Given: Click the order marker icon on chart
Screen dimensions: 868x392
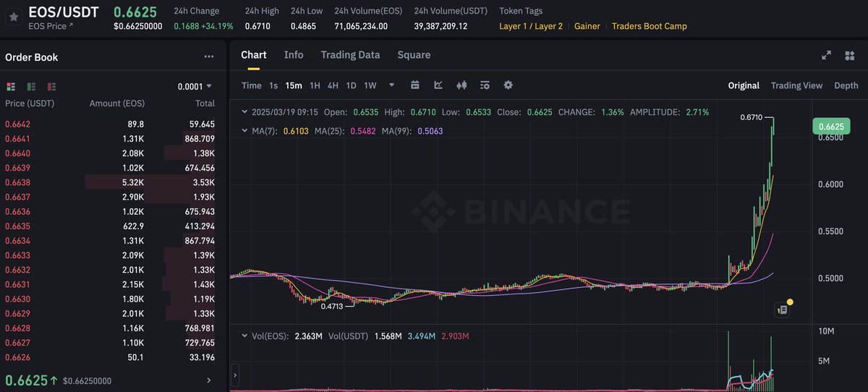Looking at the screenshot, I should click(782, 310).
